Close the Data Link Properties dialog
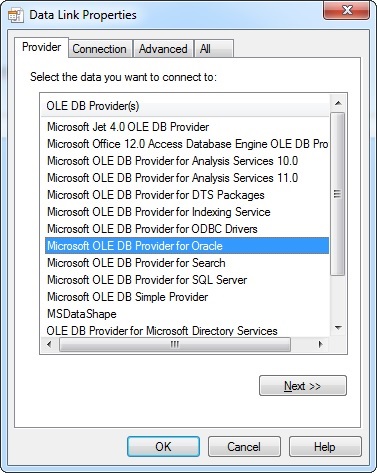Screen dimensions: 377x473 (346, 10)
